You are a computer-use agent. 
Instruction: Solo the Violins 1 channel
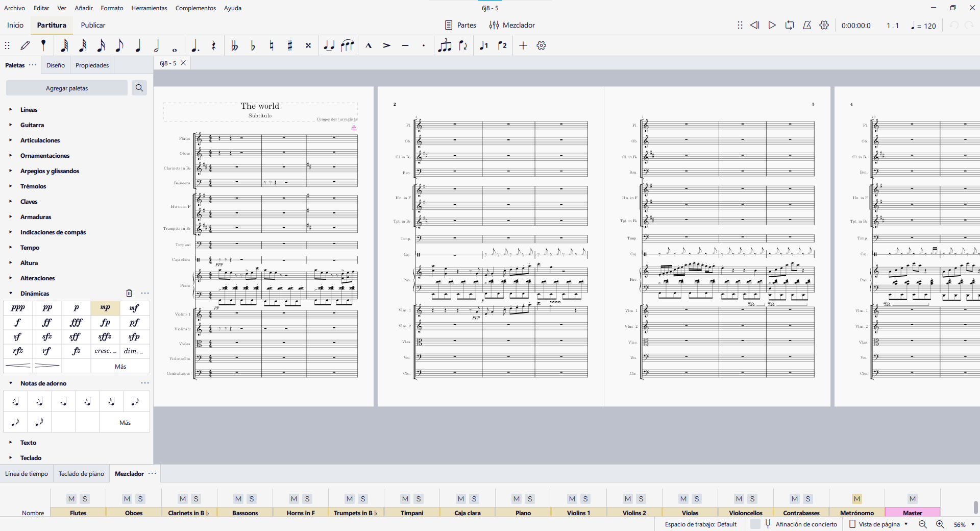(585, 499)
